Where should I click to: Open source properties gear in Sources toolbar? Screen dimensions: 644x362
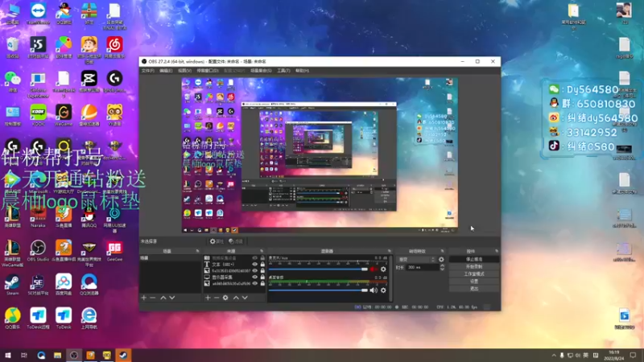225,298
